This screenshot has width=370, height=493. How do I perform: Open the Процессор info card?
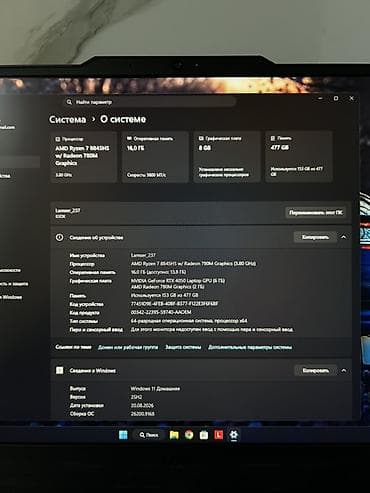(84, 157)
